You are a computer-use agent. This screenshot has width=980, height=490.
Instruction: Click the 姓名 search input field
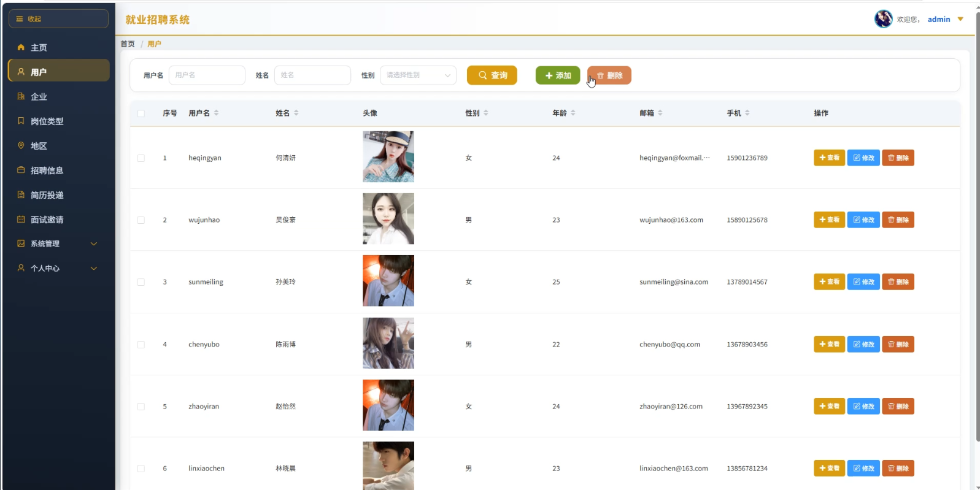pyautogui.click(x=312, y=75)
